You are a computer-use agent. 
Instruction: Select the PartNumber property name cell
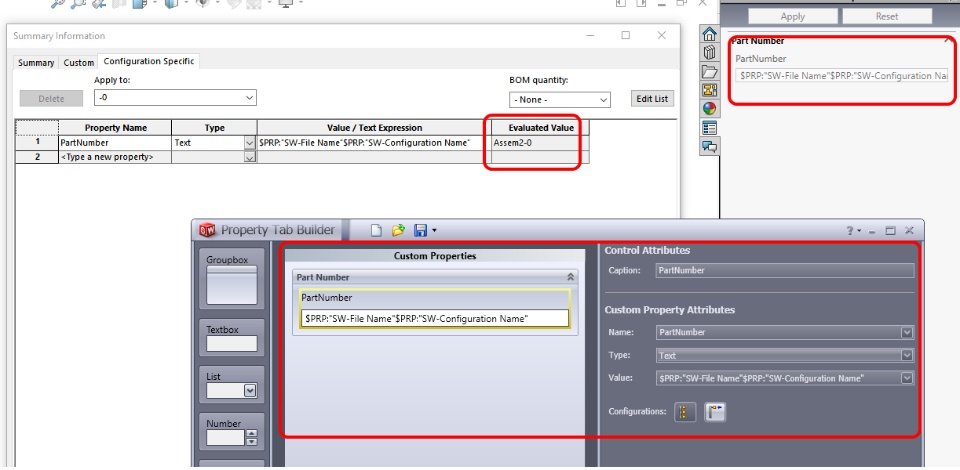click(x=115, y=143)
